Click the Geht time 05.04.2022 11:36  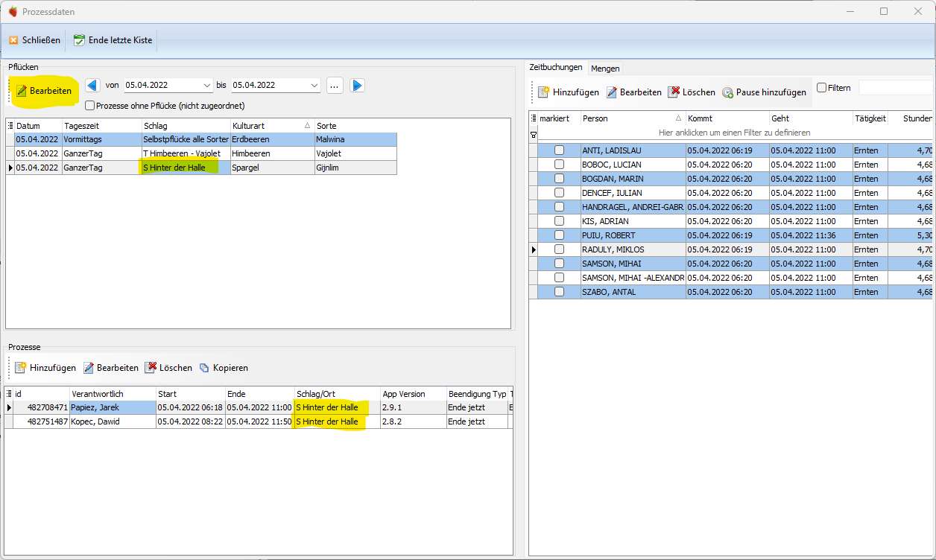(803, 235)
